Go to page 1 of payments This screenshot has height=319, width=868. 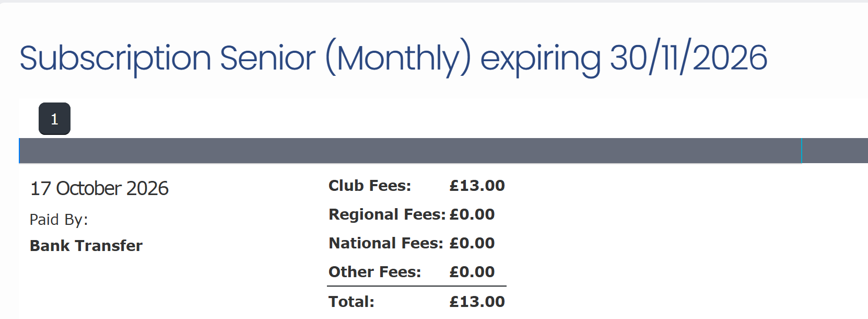pyautogui.click(x=54, y=119)
